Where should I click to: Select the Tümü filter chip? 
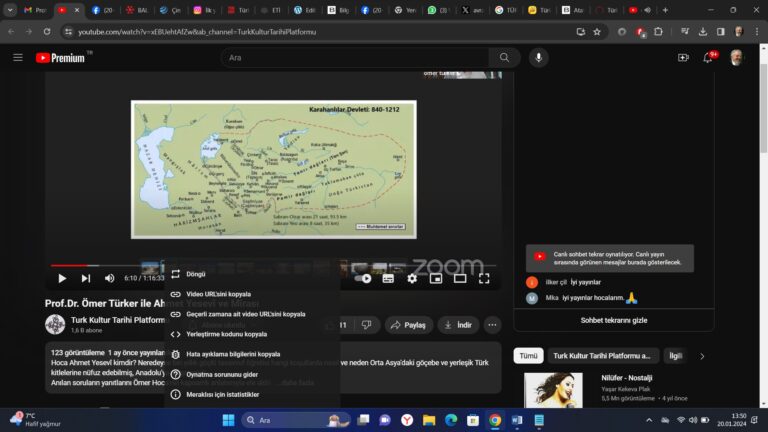pos(528,356)
